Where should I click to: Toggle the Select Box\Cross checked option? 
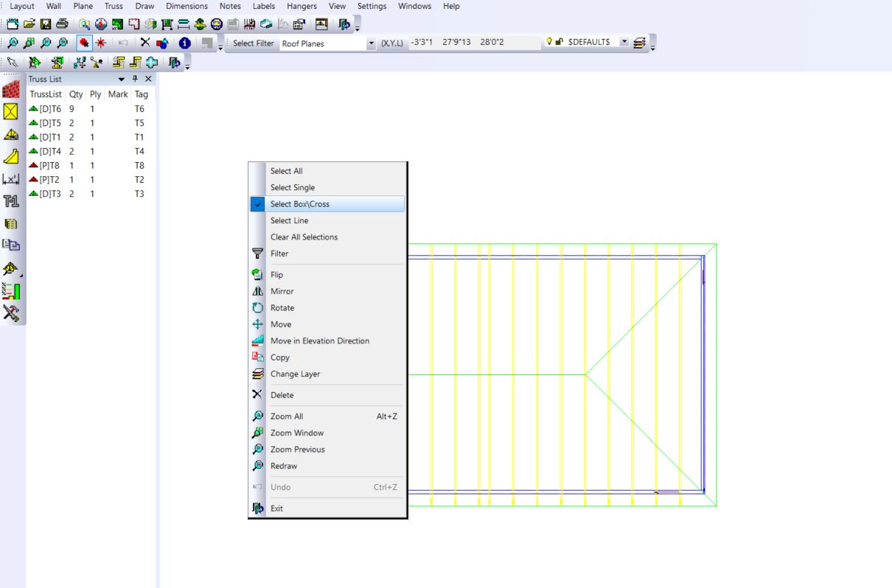tap(299, 204)
